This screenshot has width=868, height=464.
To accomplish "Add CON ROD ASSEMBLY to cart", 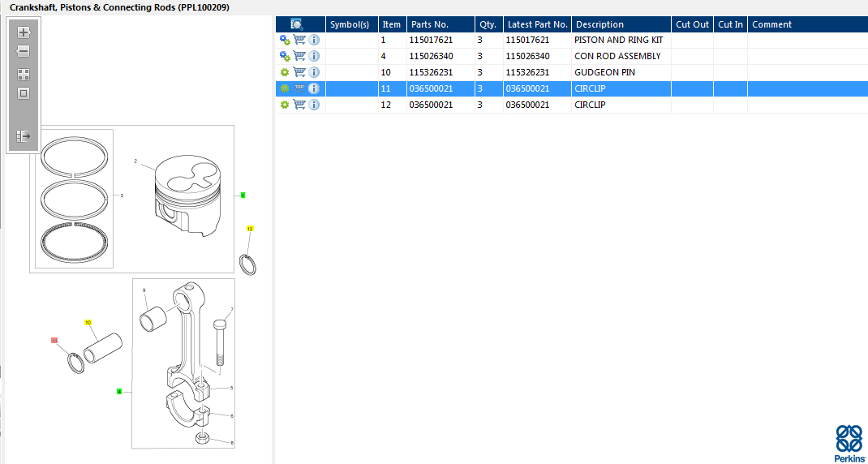I will coord(299,56).
